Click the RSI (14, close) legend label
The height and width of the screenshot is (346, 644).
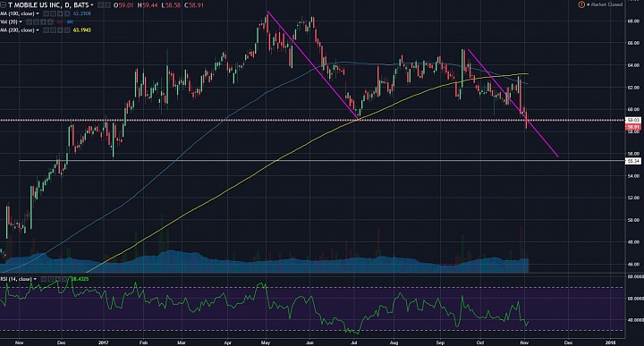[x=16, y=279]
